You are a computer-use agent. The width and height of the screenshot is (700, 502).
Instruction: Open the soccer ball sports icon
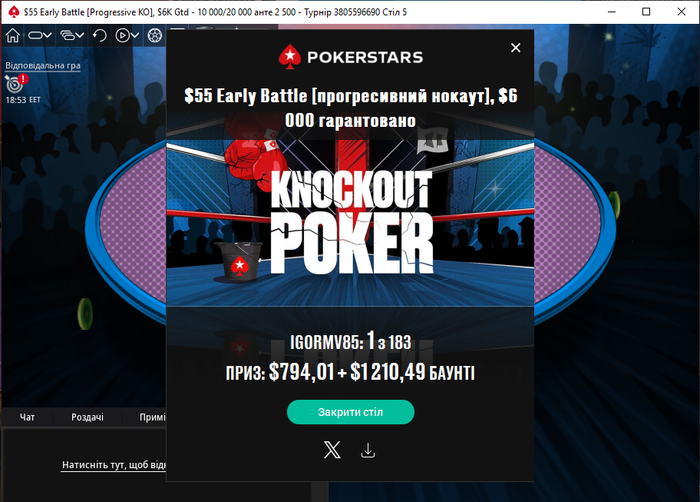point(154,35)
